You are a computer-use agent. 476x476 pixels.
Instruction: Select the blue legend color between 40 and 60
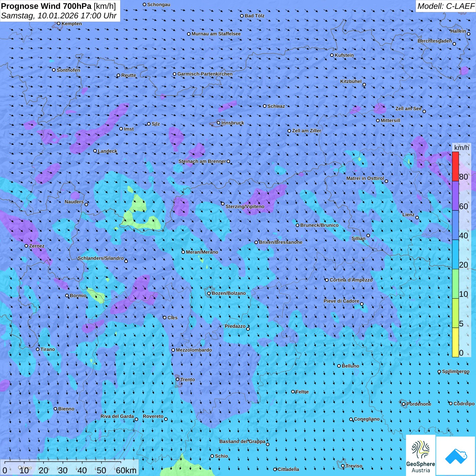click(x=455, y=225)
